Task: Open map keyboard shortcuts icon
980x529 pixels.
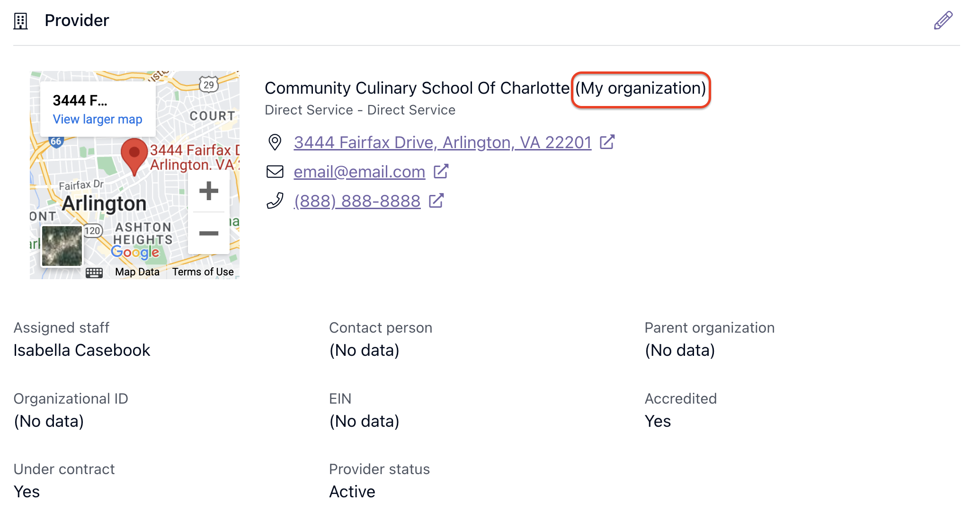Action: pyautogui.click(x=94, y=273)
